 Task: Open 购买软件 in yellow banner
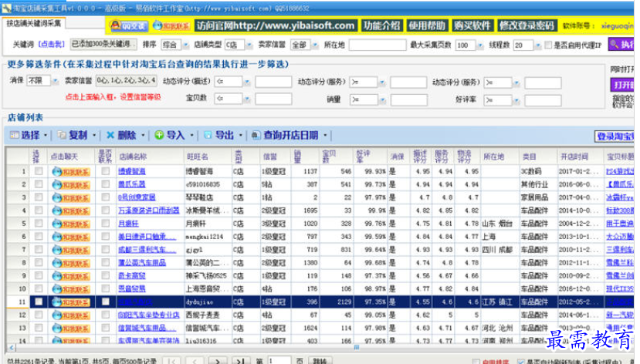click(472, 25)
